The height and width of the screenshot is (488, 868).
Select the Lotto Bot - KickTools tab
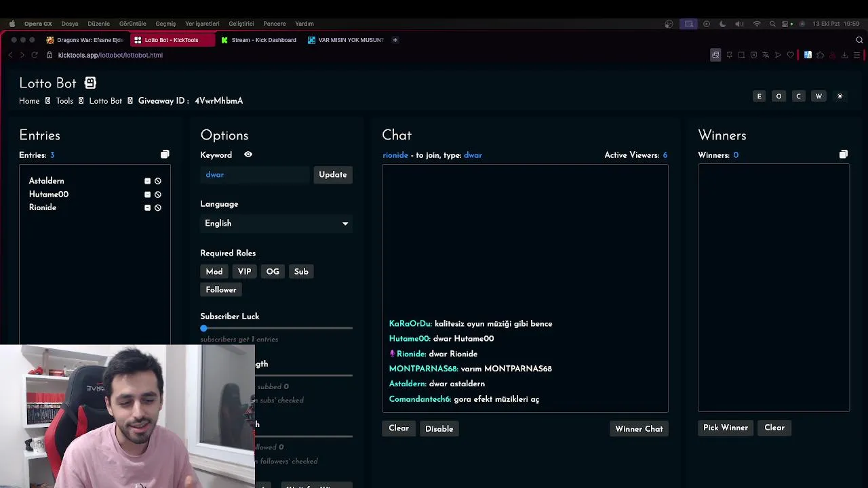(172, 40)
